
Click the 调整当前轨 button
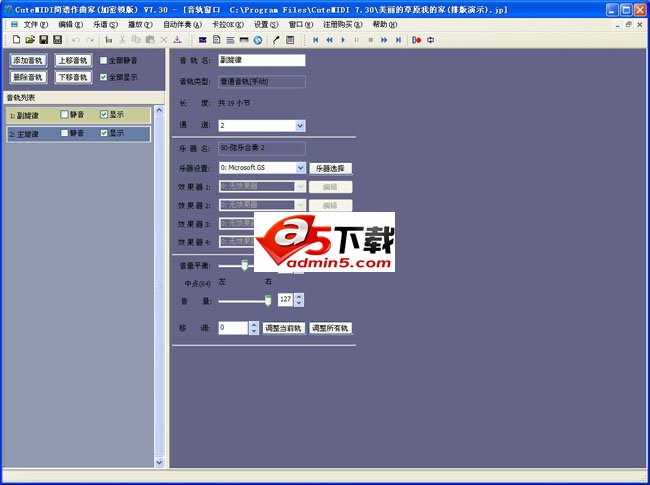pos(284,328)
